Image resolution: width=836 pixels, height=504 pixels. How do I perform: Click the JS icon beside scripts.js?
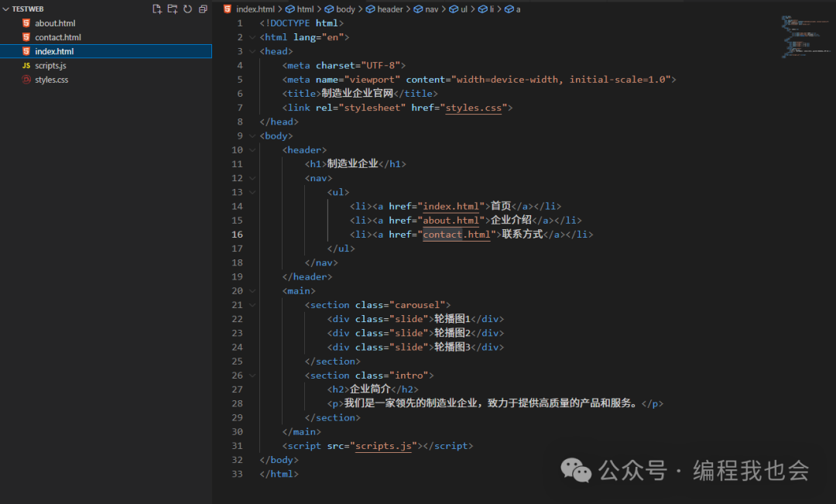[x=26, y=66]
